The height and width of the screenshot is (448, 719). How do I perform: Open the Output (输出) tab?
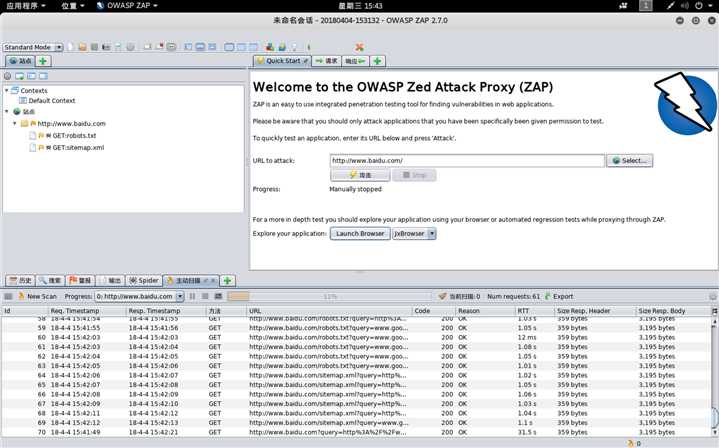pyautogui.click(x=110, y=280)
